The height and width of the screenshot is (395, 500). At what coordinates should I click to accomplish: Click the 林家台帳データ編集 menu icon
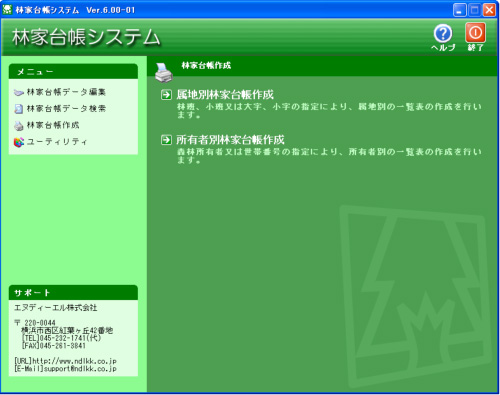tap(19, 92)
